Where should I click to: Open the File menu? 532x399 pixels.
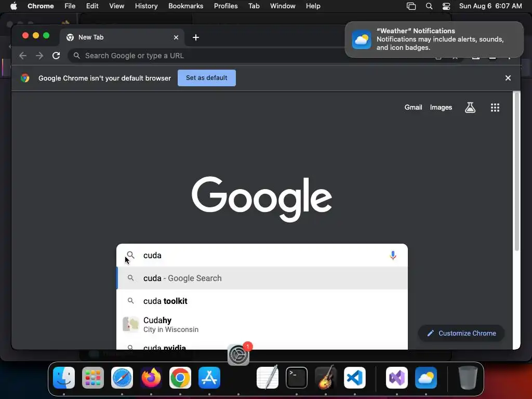click(x=70, y=6)
